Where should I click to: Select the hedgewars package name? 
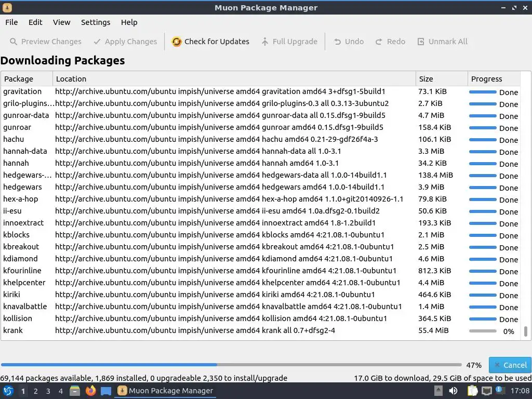pyautogui.click(x=22, y=187)
